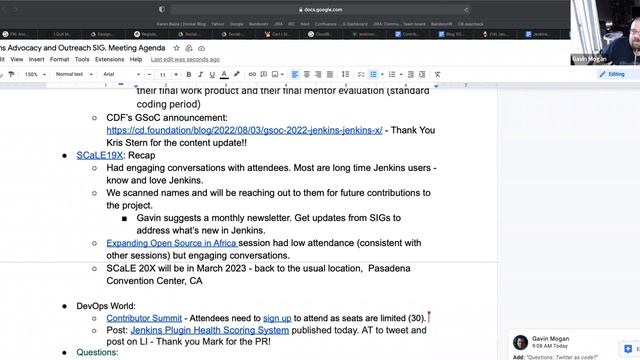Set Right align
640x360 pixels.
(x=318, y=74)
